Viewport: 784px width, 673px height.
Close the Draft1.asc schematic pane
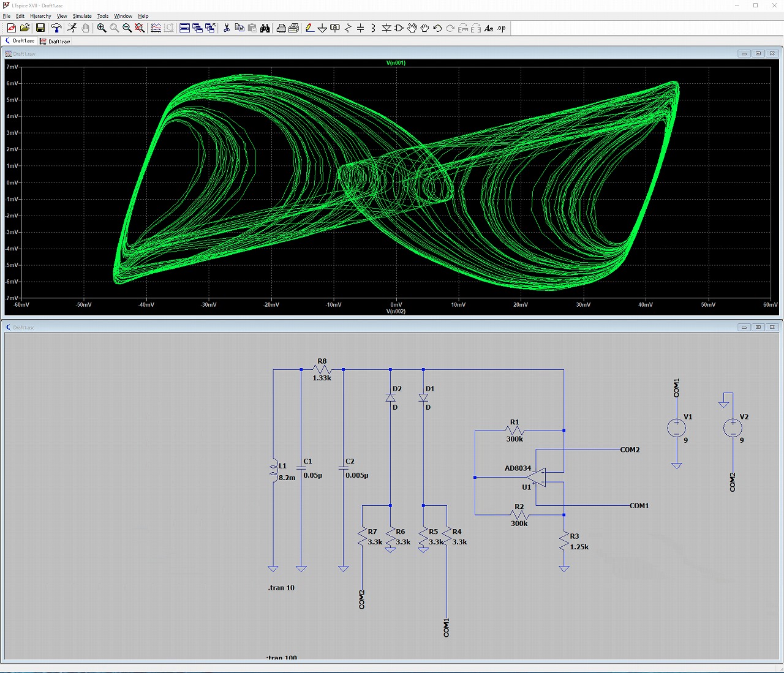[x=772, y=327]
